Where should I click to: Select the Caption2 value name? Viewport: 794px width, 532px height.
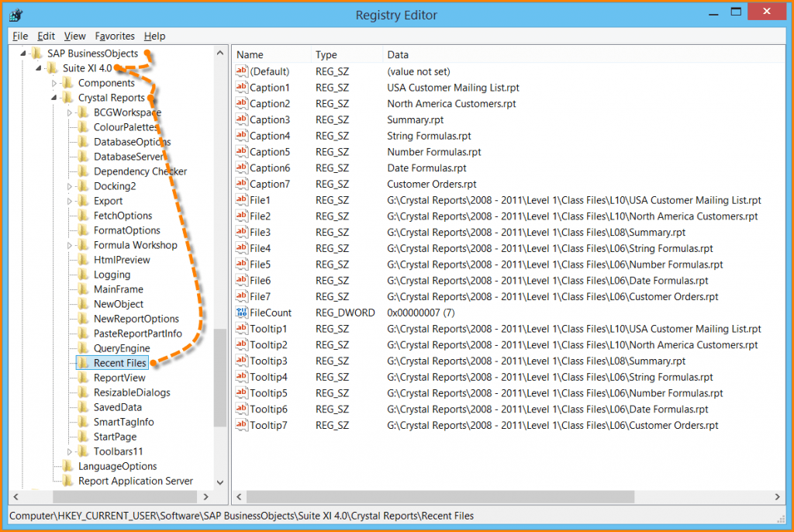(270, 103)
